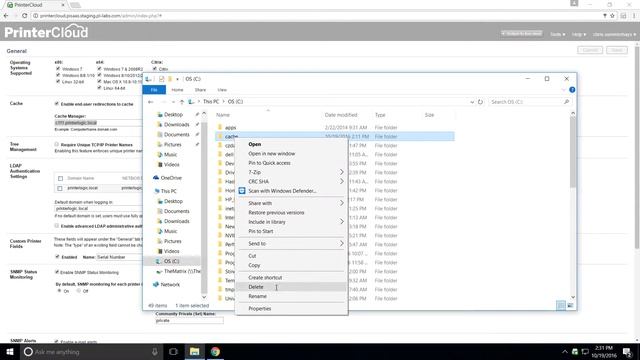Select Downloads under Quick access
This screenshot has height=360, width=640.
tap(176, 124)
